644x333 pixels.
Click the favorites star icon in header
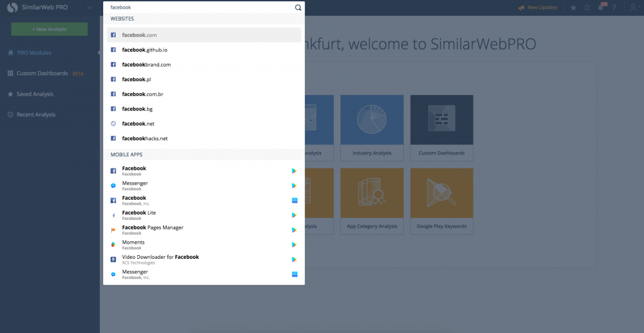[574, 8]
